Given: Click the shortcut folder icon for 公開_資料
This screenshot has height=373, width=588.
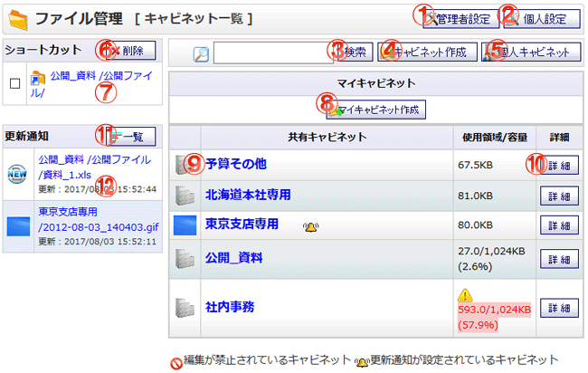Looking at the screenshot, I should click(x=38, y=78).
